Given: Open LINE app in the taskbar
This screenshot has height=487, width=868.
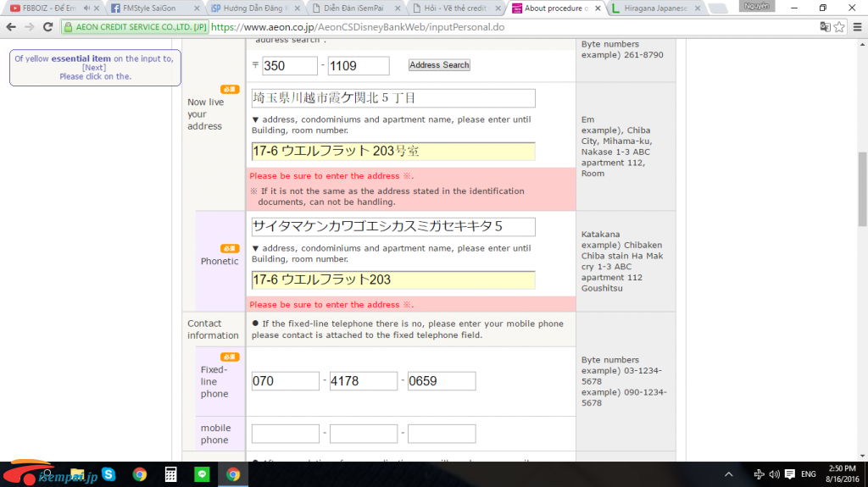Looking at the screenshot, I should [202, 474].
